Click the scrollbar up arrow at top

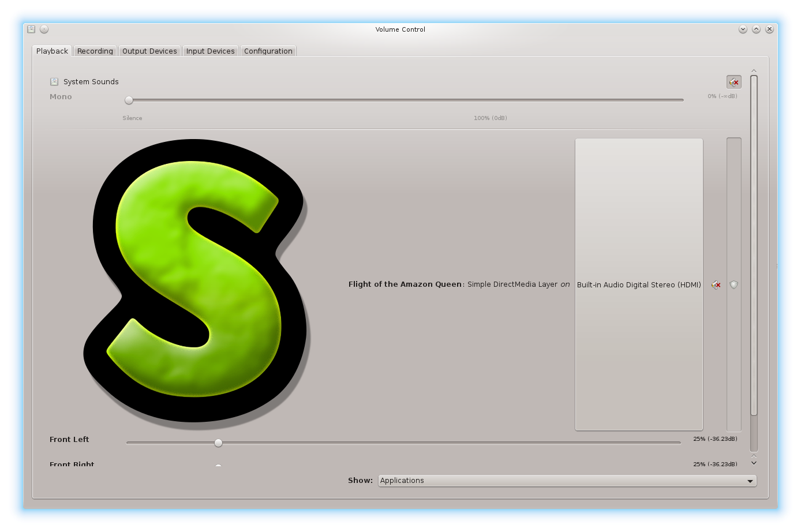tap(754, 71)
